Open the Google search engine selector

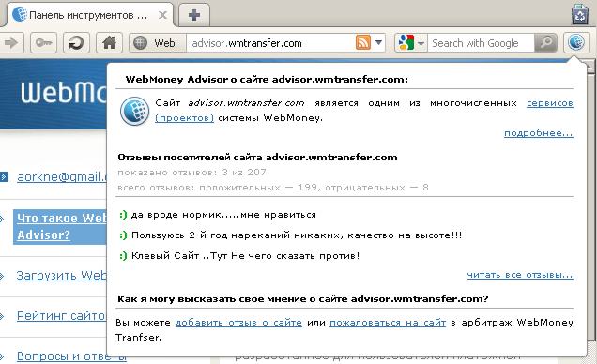[x=411, y=42]
